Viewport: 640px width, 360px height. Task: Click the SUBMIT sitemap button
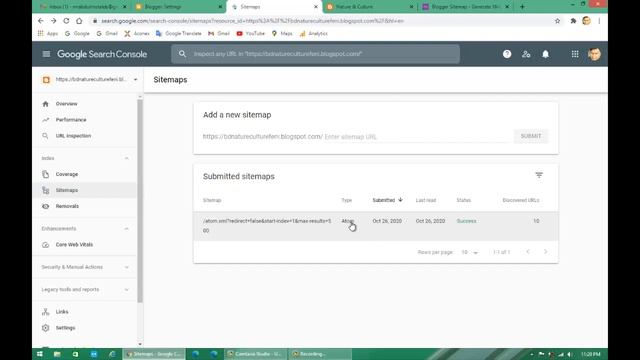[x=531, y=136]
